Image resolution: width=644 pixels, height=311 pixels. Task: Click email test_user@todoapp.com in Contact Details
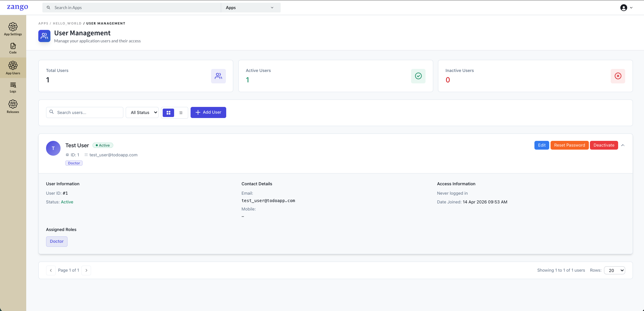(268, 201)
